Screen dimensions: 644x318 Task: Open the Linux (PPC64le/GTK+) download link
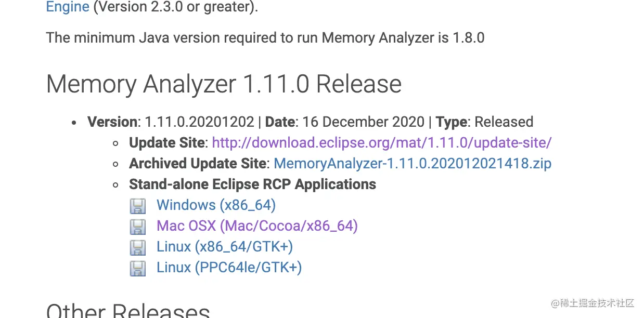(x=229, y=267)
